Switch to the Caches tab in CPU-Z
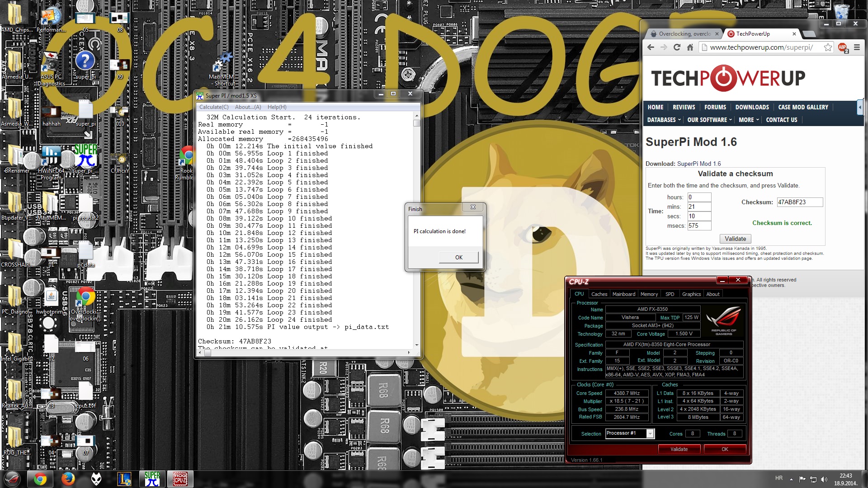This screenshot has height=488, width=868. [599, 294]
